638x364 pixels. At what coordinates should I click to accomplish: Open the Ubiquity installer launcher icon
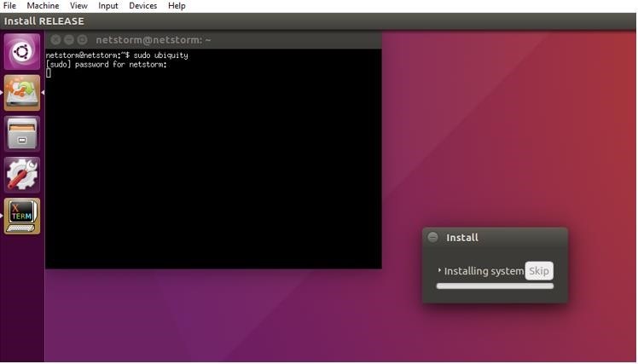(22, 93)
